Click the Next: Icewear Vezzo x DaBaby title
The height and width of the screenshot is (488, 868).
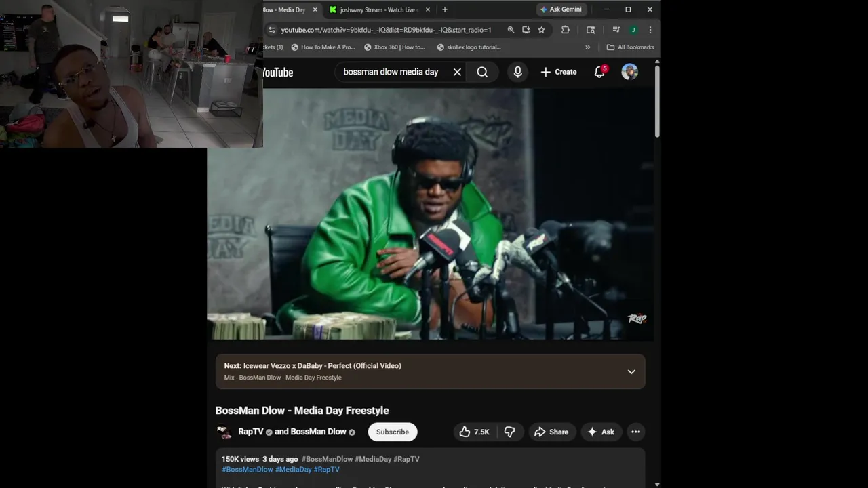click(x=313, y=365)
